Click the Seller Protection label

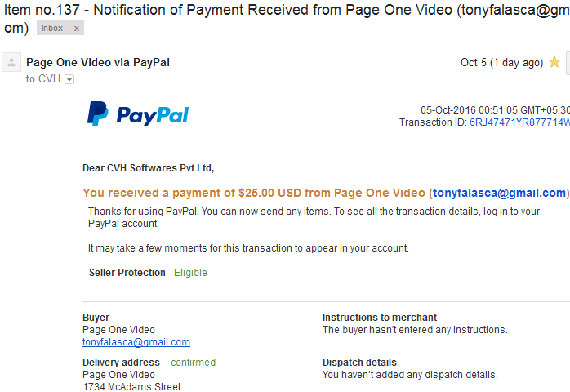click(x=127, y=273)
